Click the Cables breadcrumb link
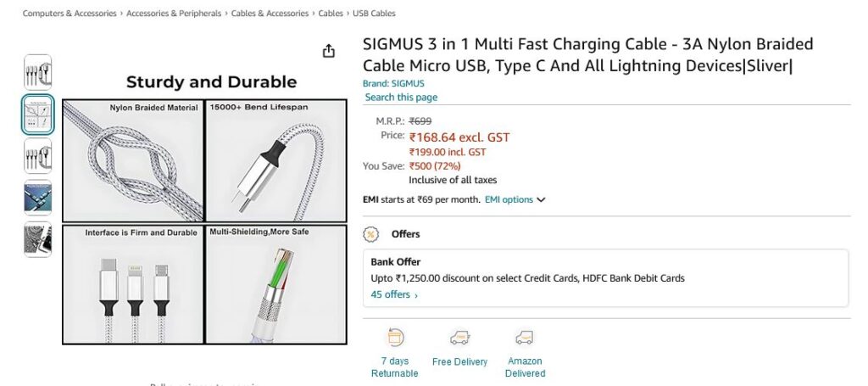Screen dimensions: 868x386 [x=331, y=14]
